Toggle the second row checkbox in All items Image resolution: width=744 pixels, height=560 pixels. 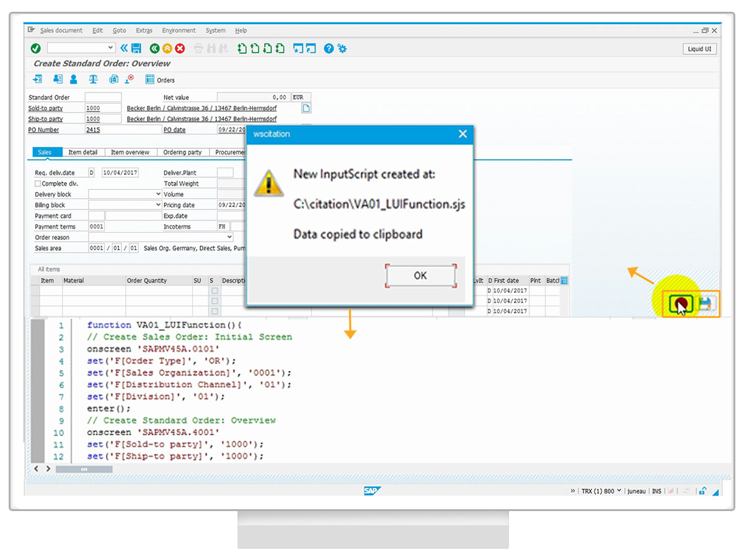click(x=215, y=301)
